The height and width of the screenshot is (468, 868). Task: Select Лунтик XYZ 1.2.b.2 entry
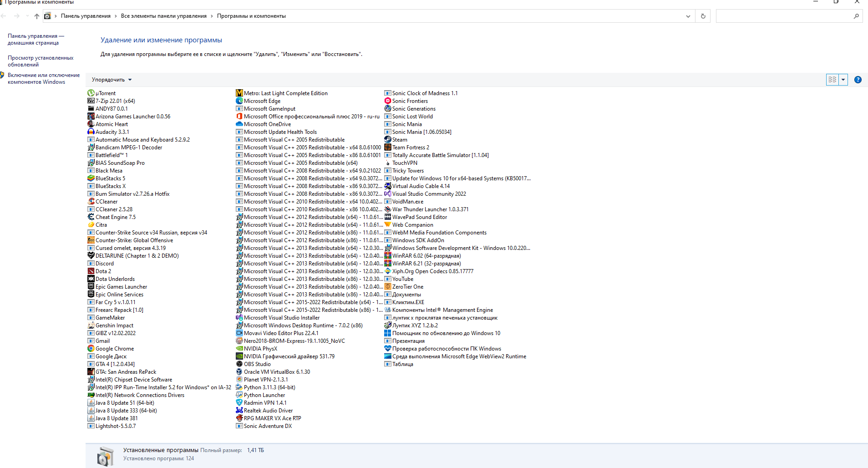pos(411,325)
